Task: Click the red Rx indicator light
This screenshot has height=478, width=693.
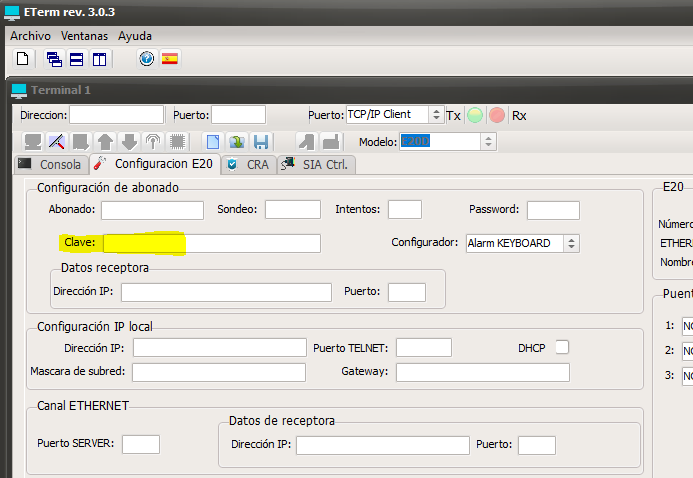Action: 497,115
